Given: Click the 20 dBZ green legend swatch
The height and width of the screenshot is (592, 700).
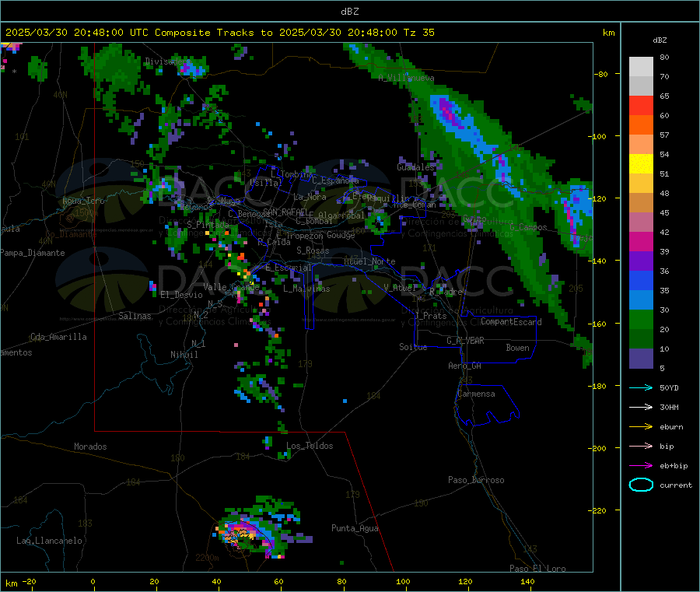Looking at the screenshot, I should tap(641, 319).
